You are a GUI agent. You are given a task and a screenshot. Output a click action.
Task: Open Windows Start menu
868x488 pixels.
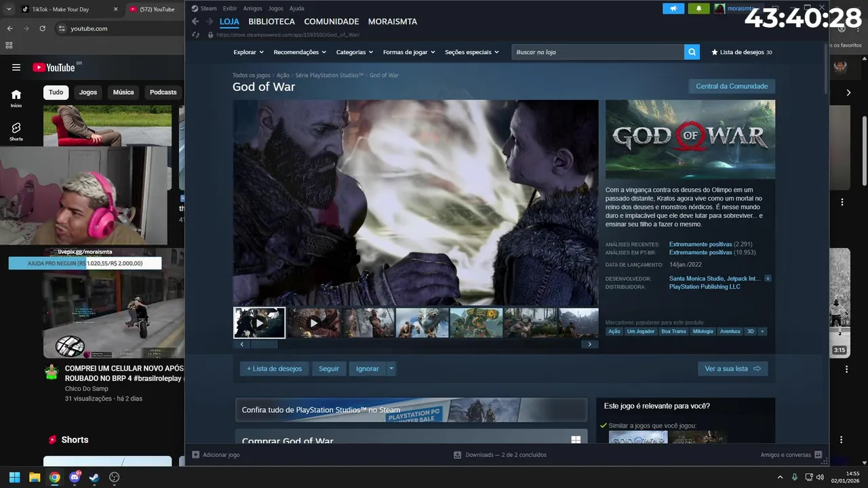[14, 477]
